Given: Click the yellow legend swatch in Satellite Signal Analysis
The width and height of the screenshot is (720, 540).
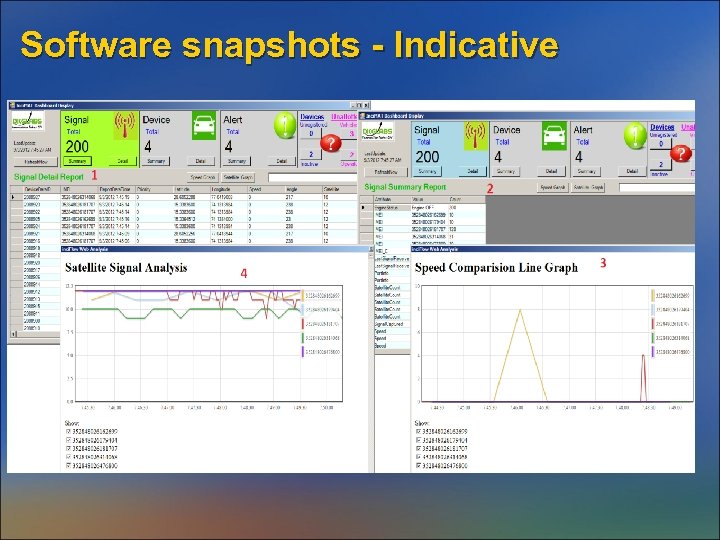Looking at the screenshot, I should point(303,295).
